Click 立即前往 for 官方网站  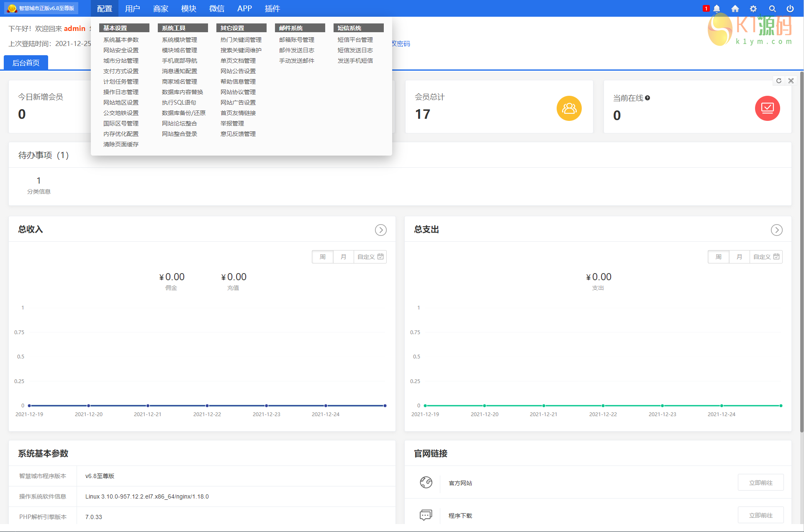[x=760, y=483]
